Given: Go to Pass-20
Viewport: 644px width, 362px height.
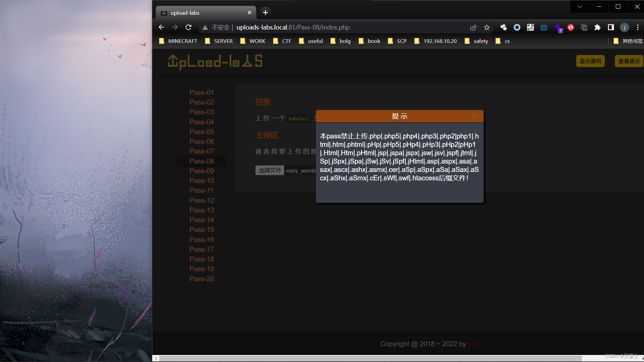Looking at the screenshot, I should pyautogui.click(x=202, y=279).
